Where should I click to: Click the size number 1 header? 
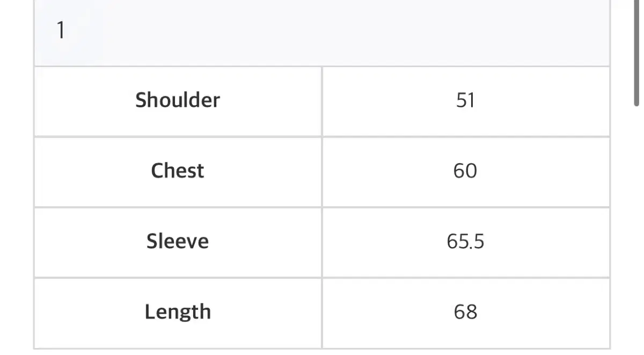click(x=61, y=31)
